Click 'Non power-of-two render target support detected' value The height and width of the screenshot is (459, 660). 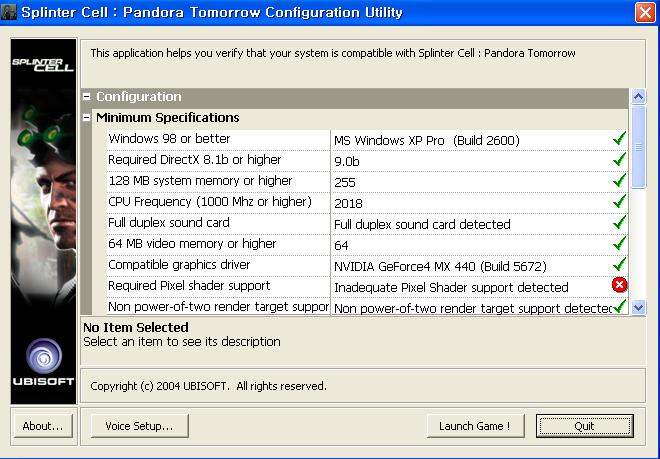[x=472, y=309]
